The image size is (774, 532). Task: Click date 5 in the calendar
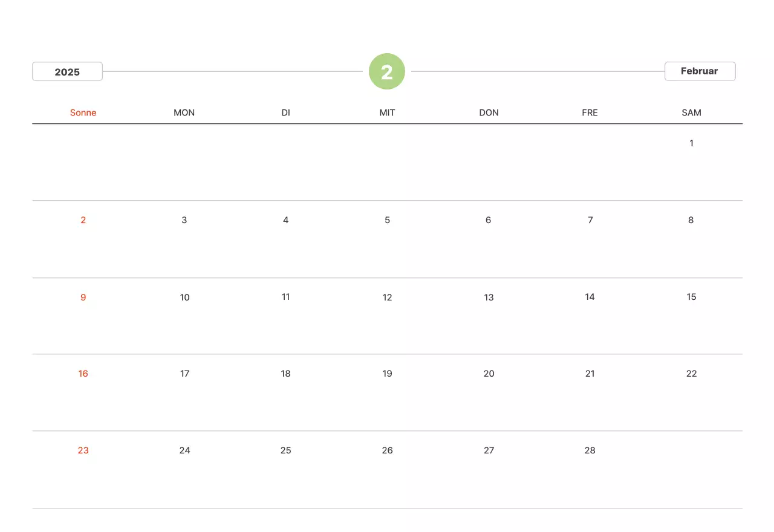[387, 220]
